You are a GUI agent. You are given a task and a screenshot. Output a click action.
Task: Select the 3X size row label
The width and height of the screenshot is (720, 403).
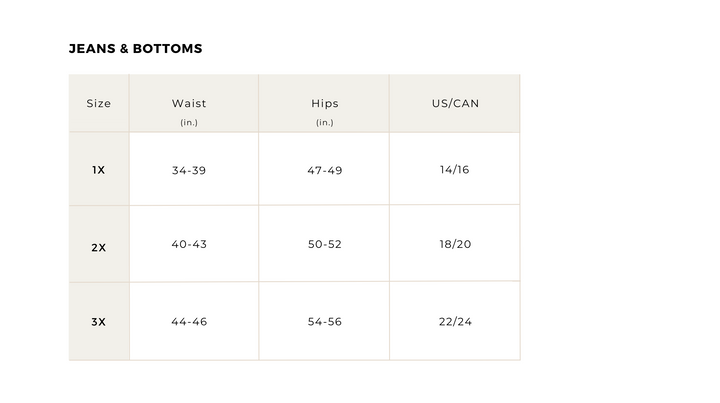99,322
